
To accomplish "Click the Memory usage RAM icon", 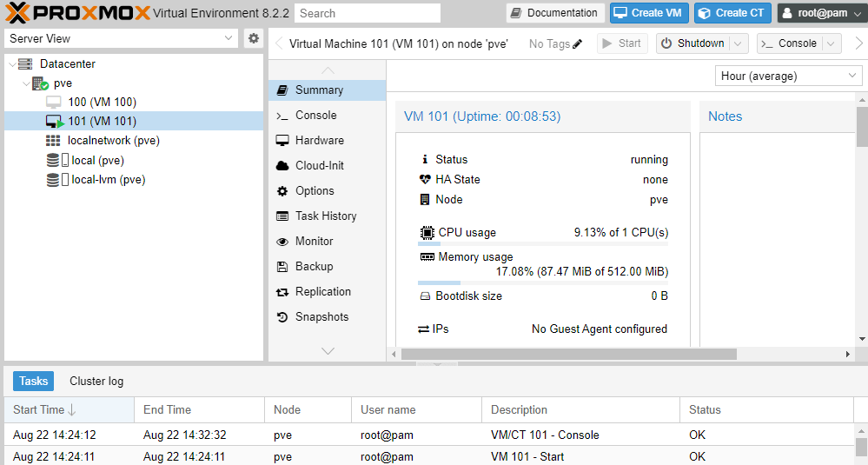I will [x=427, y=257].
